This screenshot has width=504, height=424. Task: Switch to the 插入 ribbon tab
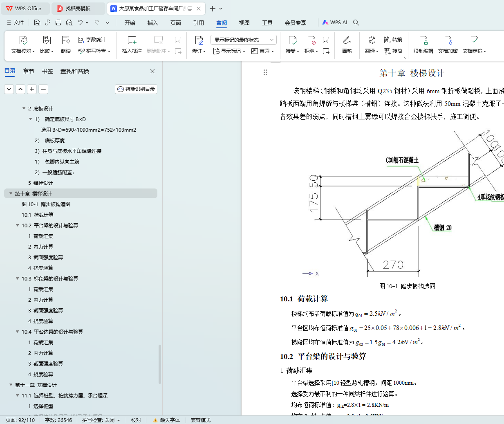153,23
